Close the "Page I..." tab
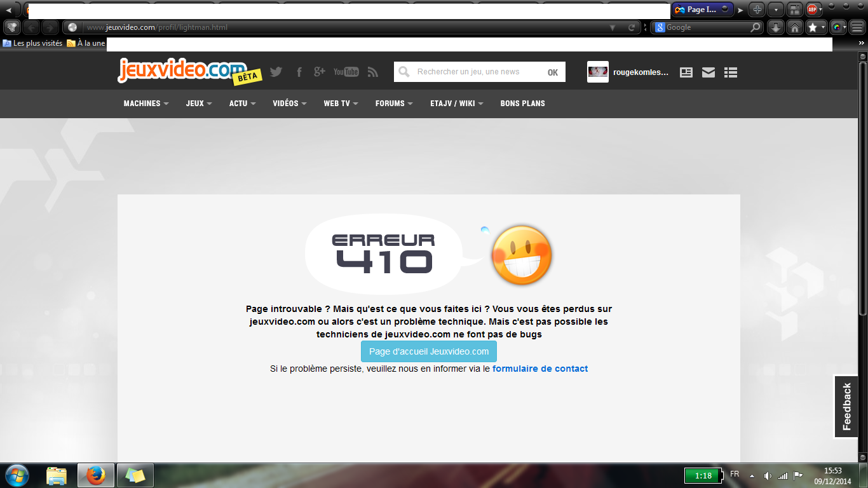 (725, 10)
